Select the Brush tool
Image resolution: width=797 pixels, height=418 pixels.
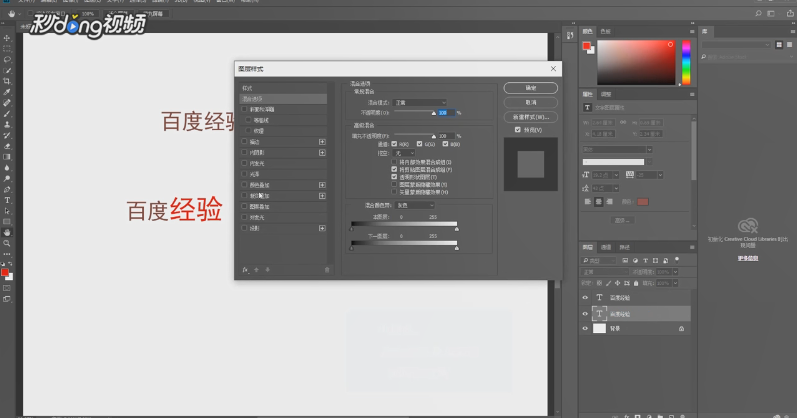tap(7, 114)
